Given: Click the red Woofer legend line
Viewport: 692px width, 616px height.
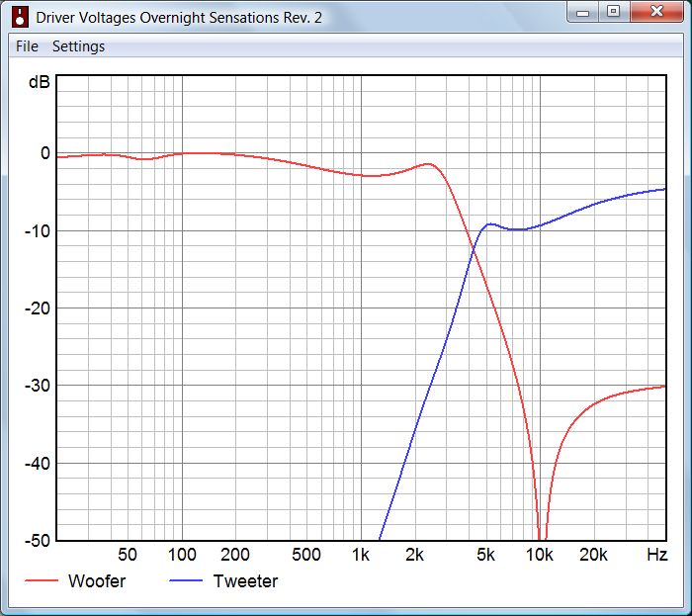Looking at the screenshot, I should [x=42, y=580].
